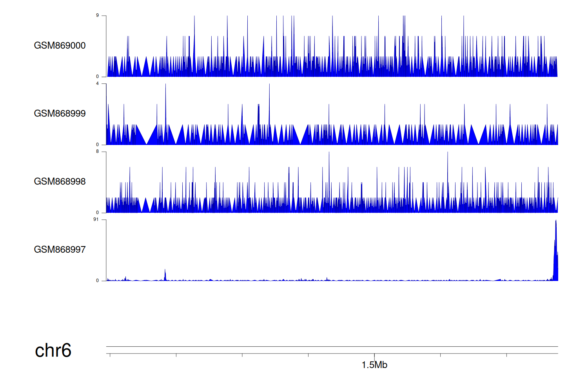Select the GSM868999 track label
Viewport: 588px width, 384px height.
60,114
